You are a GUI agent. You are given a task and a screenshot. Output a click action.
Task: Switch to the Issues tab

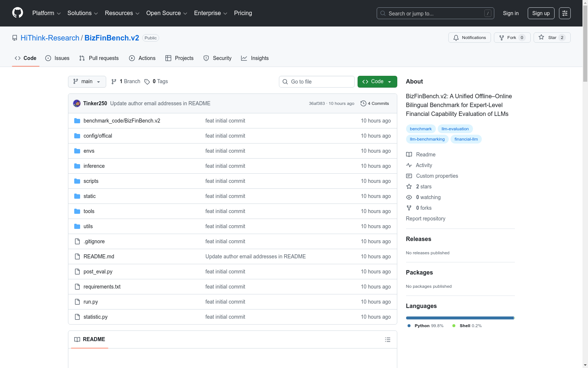pyautogui.click(x=57, y=58)
